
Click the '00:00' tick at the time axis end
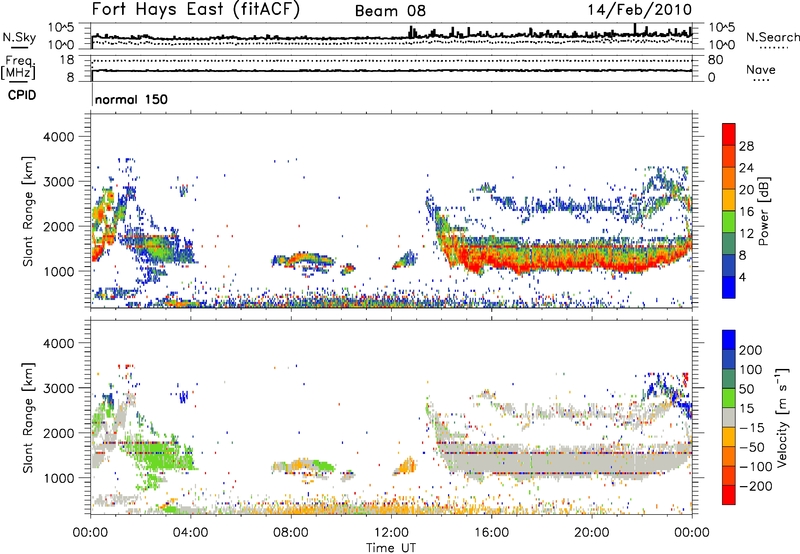[691, 533]
